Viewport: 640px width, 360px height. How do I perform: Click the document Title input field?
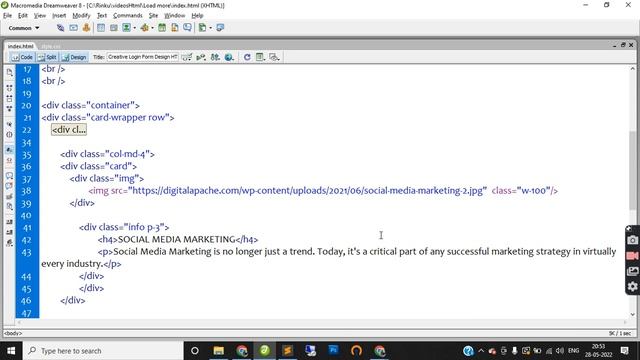142,57
